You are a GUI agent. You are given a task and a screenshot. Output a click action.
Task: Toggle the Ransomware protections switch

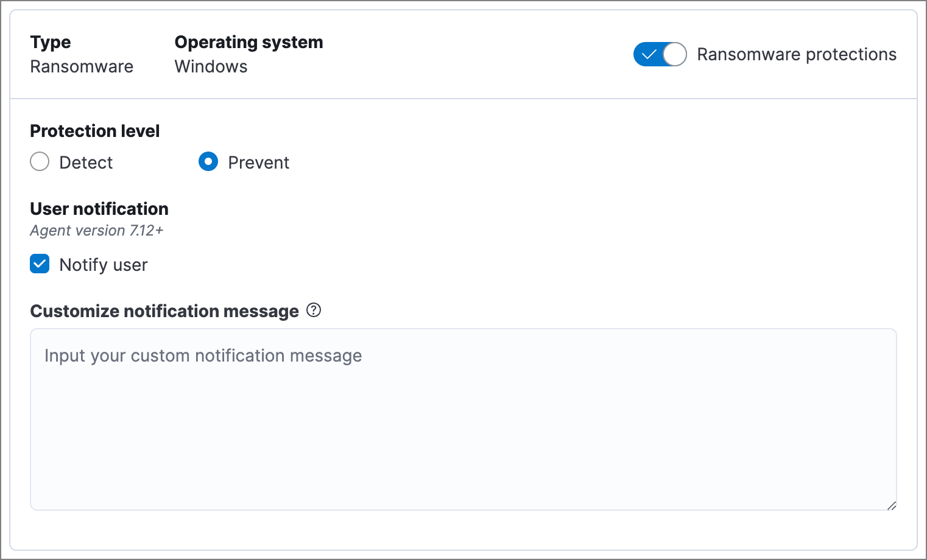pos(660,54)
